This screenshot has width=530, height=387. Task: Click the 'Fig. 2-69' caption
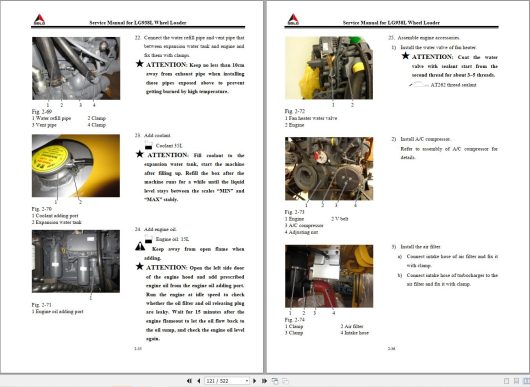click(42, 111)
